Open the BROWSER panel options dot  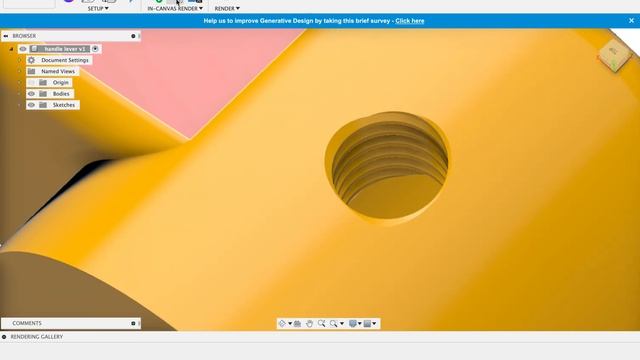click(133, 36)
